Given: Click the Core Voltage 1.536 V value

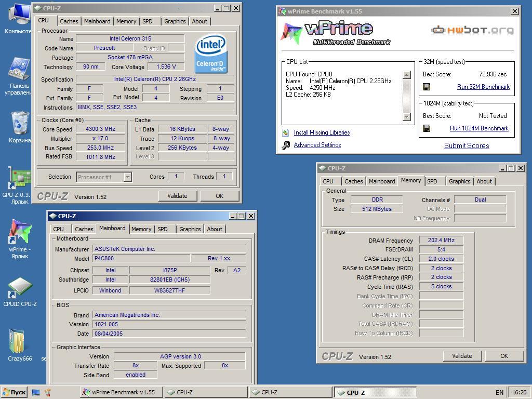Looking at the screenshot, I should 166,66.
